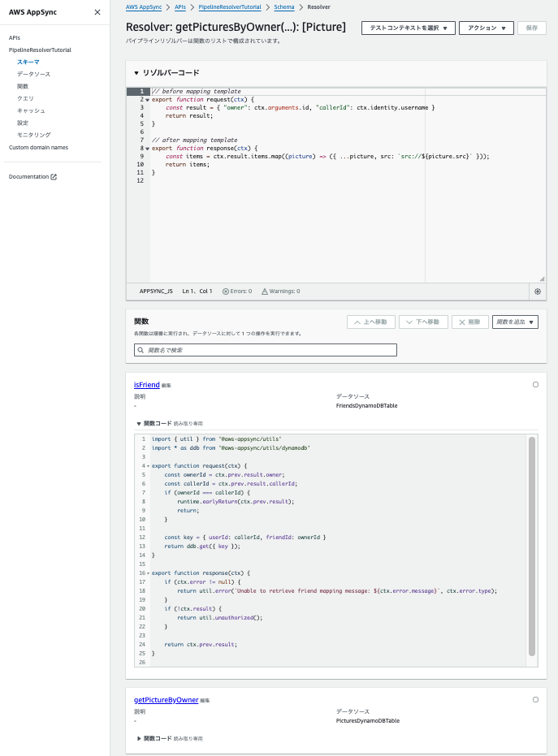Click the editor settings gear icon
This screenshot has height=756, width=558.
point(537,291)
